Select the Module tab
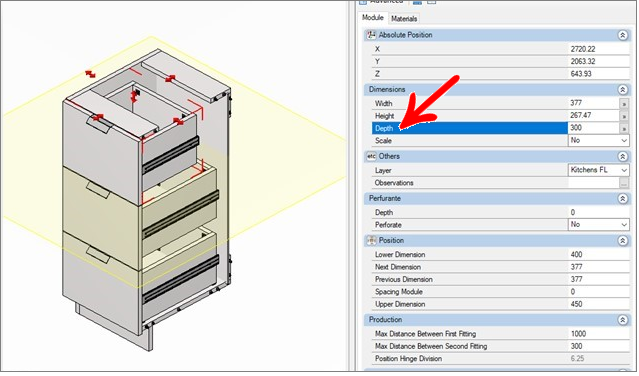639x376 pixels. click(372, 18)
